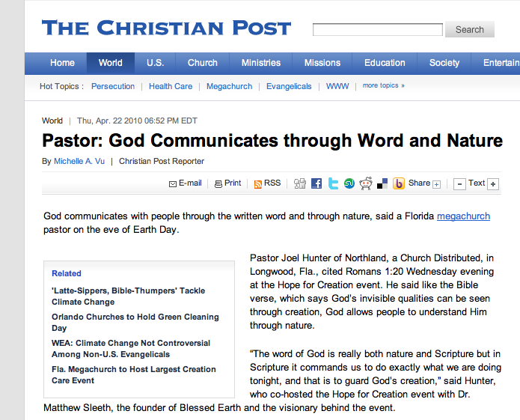Open author Michelle A. Vu's page
This screenshot has width=520, height=420.
(79, 161)
